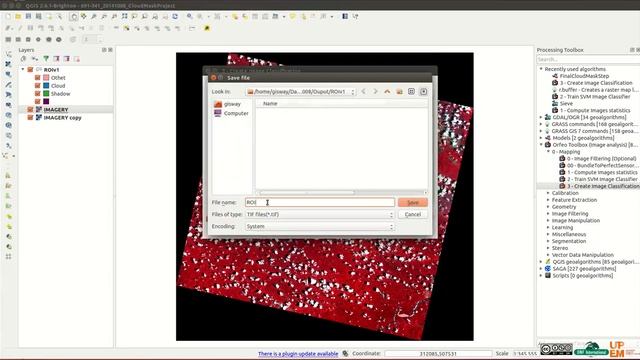Click Save Project icon in QGIS toolbar

[x=28, y=16]
